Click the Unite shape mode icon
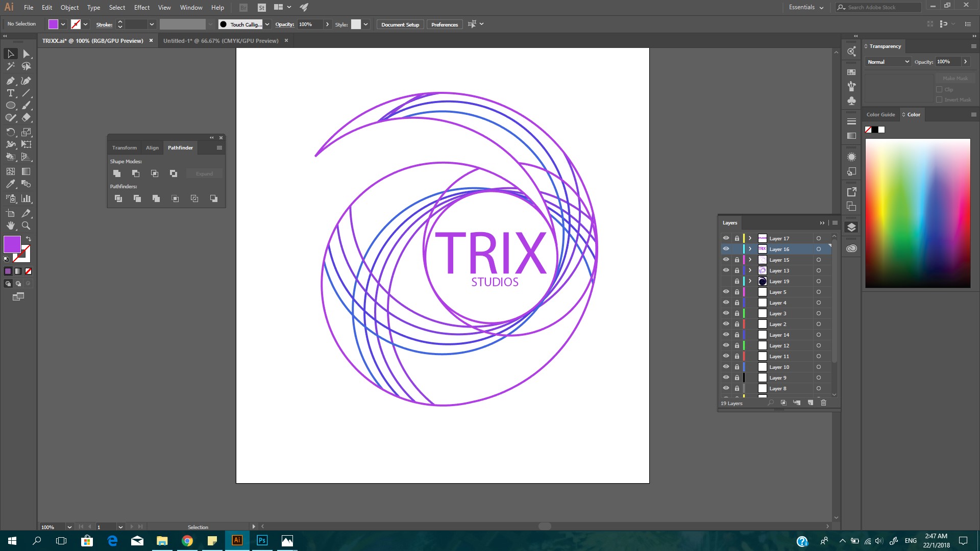980x551 pixels. coord(117,173)
